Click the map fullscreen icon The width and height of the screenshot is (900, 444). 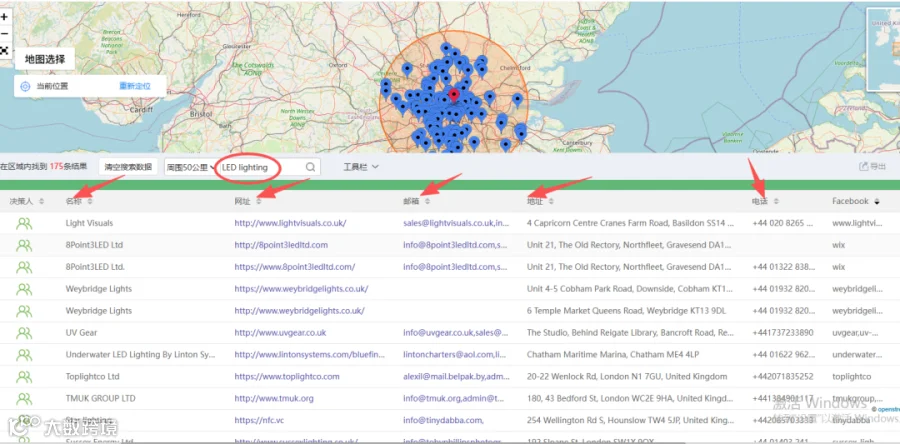(4, 50)
